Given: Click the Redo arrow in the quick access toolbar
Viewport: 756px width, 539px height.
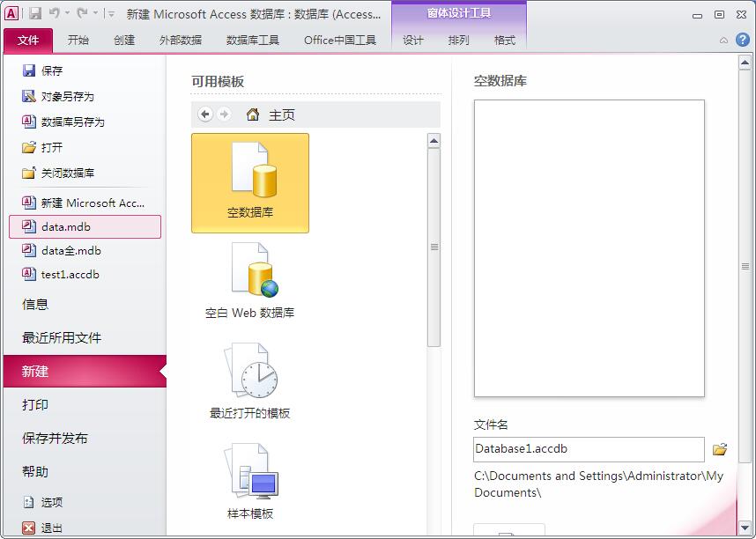Looking at the screenshot, I should coord(82,13).
